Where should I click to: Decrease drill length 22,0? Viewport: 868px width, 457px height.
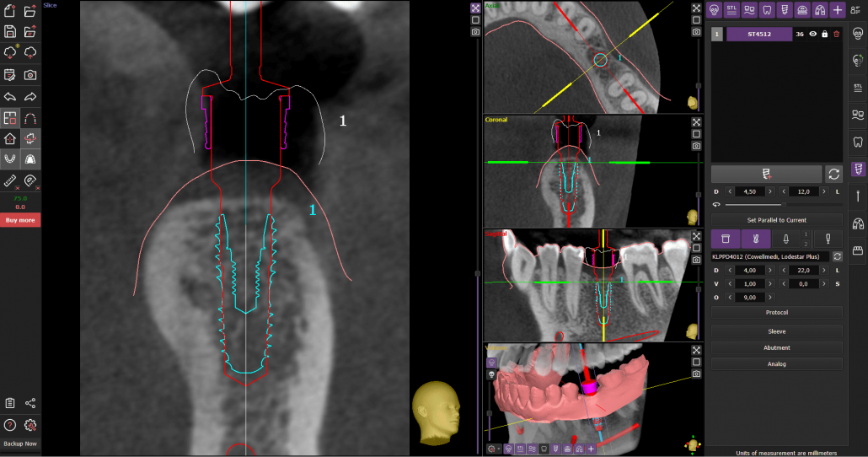tap(784, 271)
